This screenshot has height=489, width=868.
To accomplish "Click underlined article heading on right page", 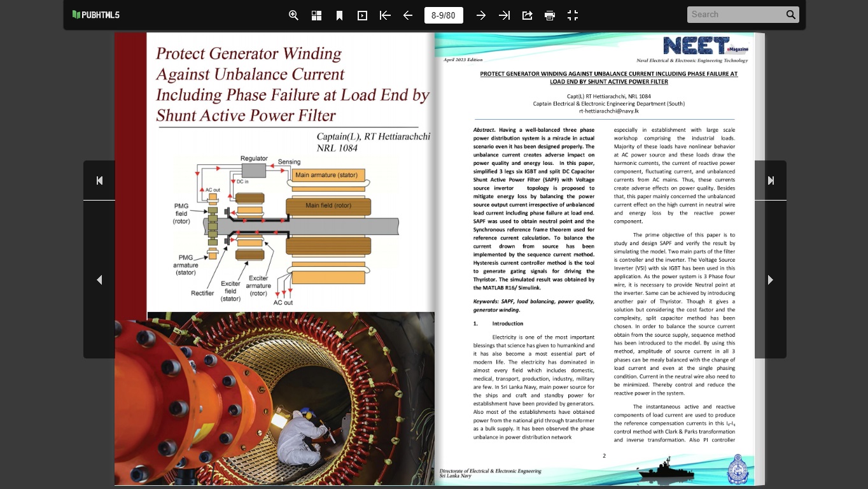I will (608, 78).
